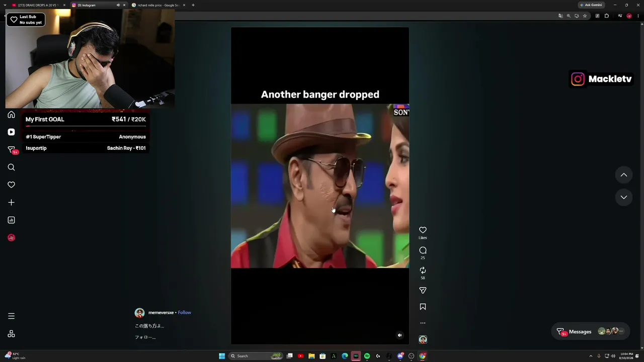Open Instagram Home from the sidebar
Screen dimensions: 644x362
(11, 115)
